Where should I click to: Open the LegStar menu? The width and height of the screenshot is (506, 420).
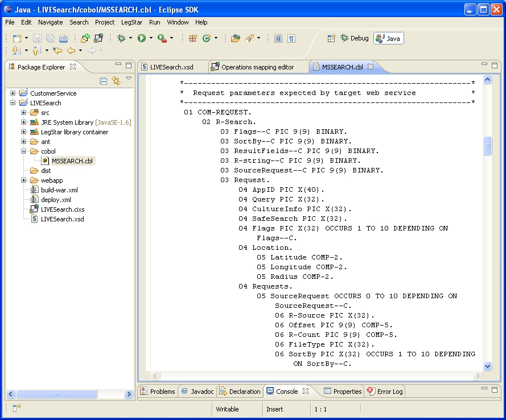pos(131,22)
